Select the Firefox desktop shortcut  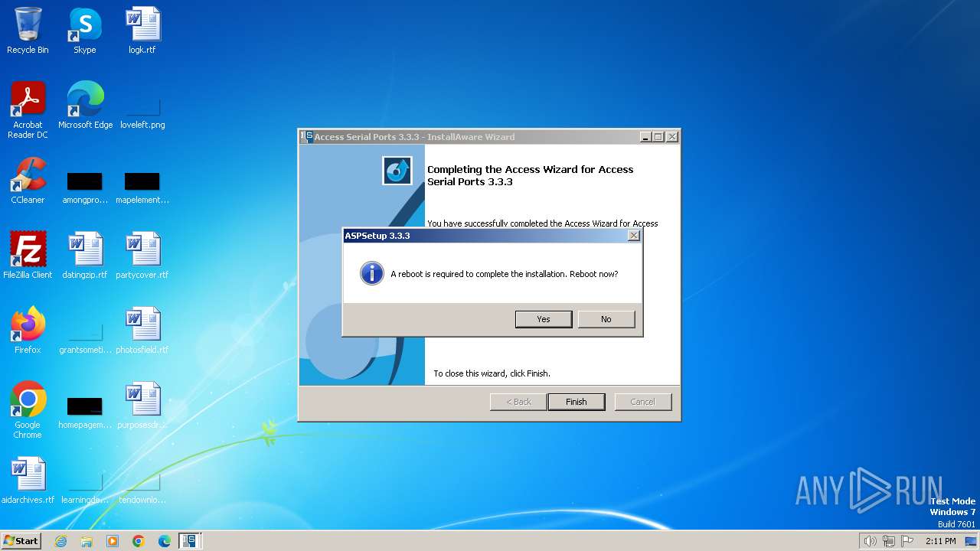(28, 331)
